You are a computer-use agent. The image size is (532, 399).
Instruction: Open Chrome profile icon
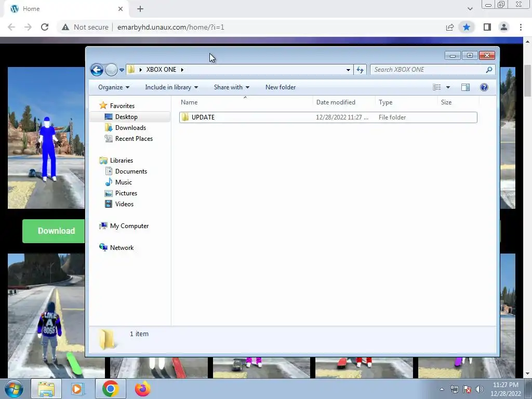click(504, 27)
